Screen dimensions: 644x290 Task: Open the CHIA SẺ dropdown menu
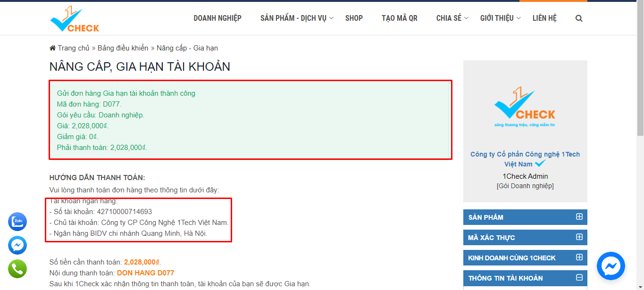pyautogui.click(x=452, y=18)
